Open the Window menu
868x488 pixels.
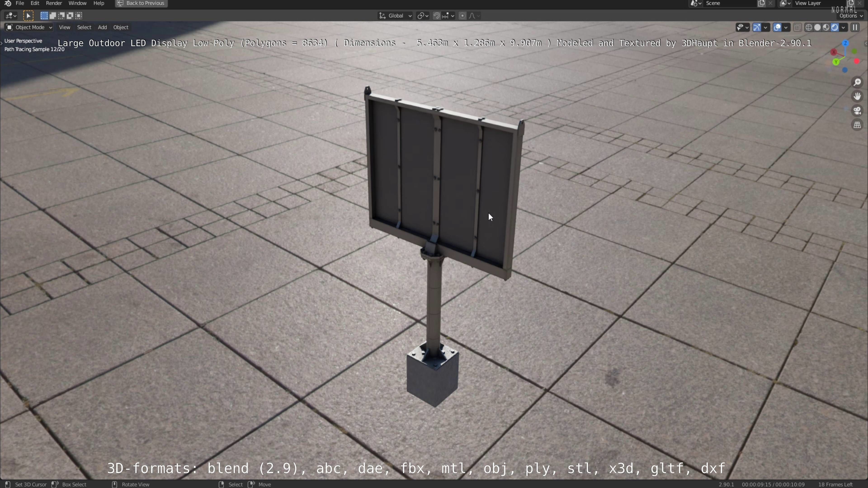[x=78, y=3]
